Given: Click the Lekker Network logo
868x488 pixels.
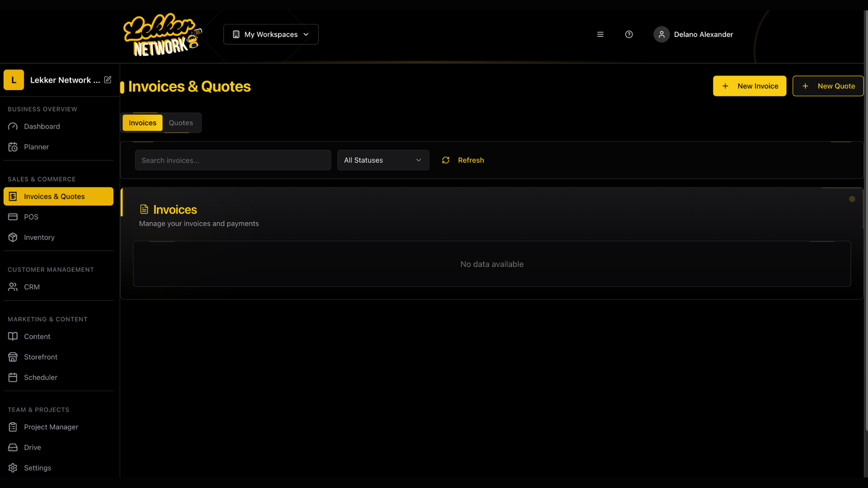Looking at the screenshot, I should [162, 35].
